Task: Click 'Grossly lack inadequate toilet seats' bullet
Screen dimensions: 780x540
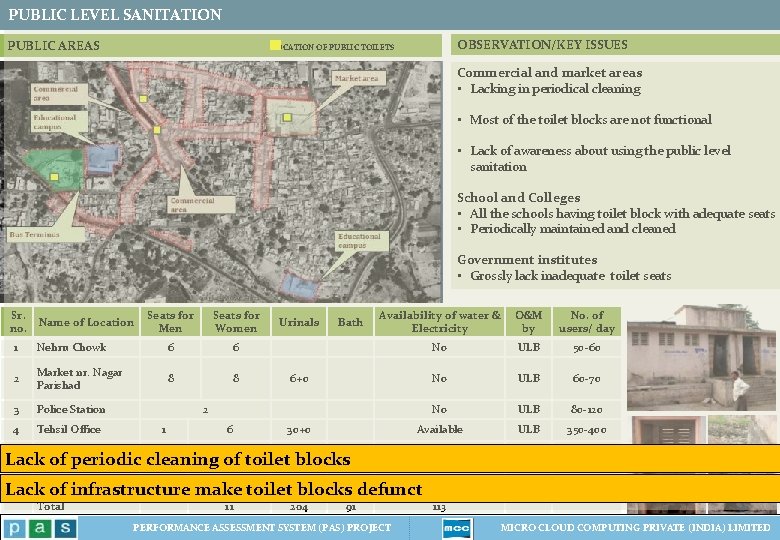Action: click(571, 275)
